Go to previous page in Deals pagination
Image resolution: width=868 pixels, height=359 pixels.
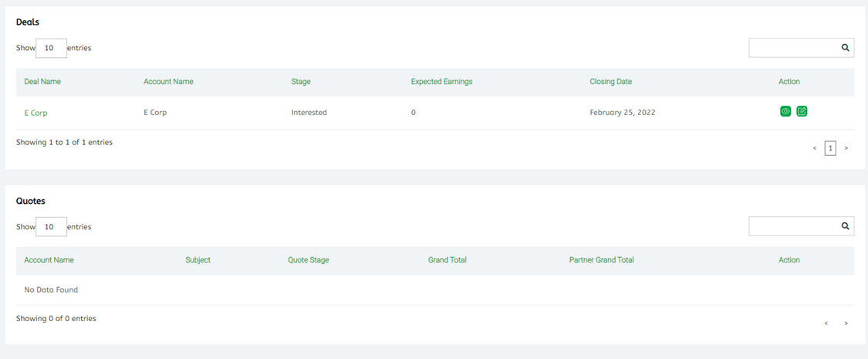click(814, 148)
